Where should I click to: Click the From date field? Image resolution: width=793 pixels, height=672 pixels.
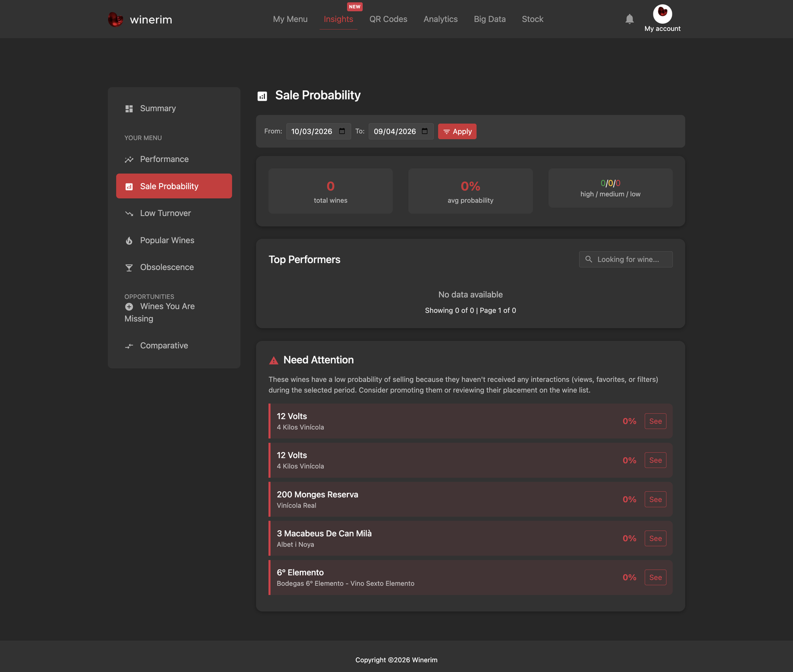pyautogui.click(x=318, y=131)
